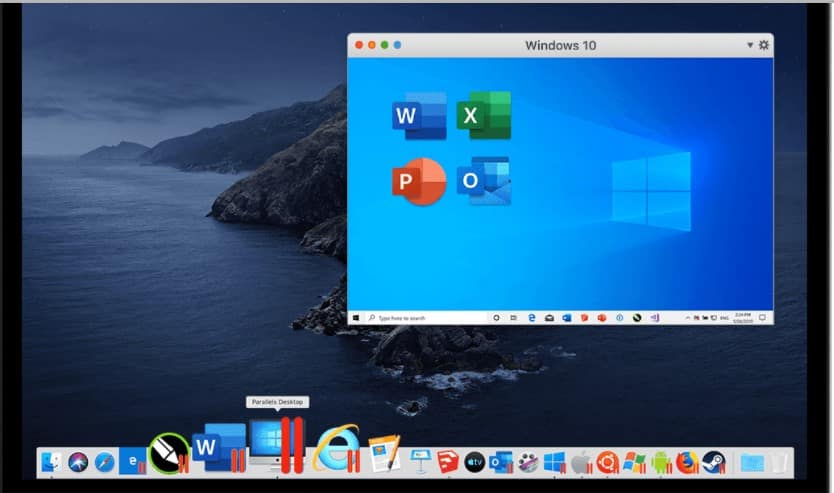This screenshot has width=834, height=493.
Task: Open the Outlook icon on Windows desktop
Action: (483, 181)
